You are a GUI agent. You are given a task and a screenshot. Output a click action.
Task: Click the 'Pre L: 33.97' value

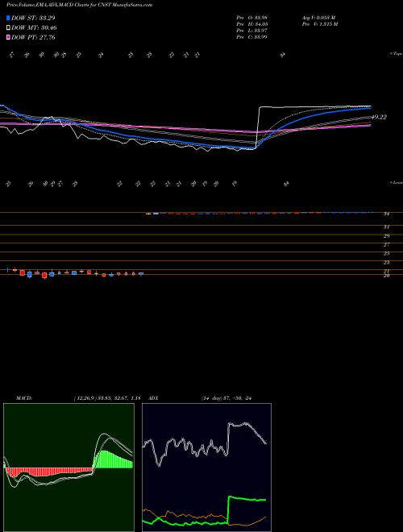coord(252,31)
